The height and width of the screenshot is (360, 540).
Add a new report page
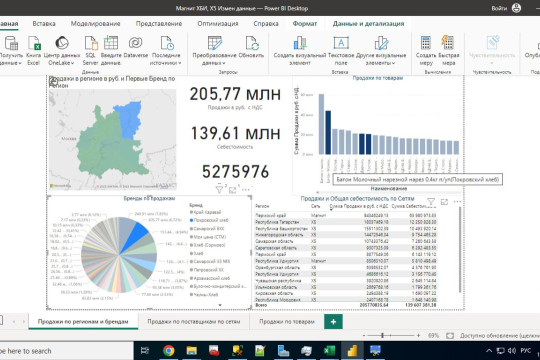click(x=333, y=321)
